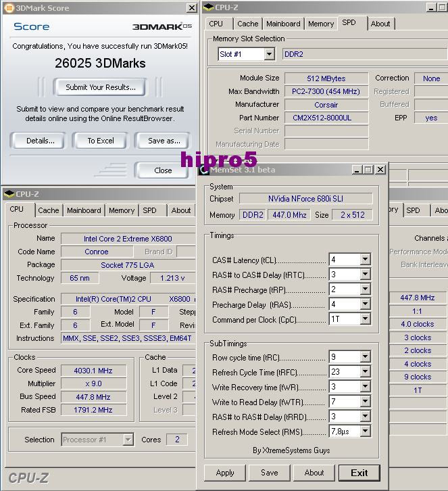
Task: Click Module Size value 512 MBytes
Action: click(326, 78)
